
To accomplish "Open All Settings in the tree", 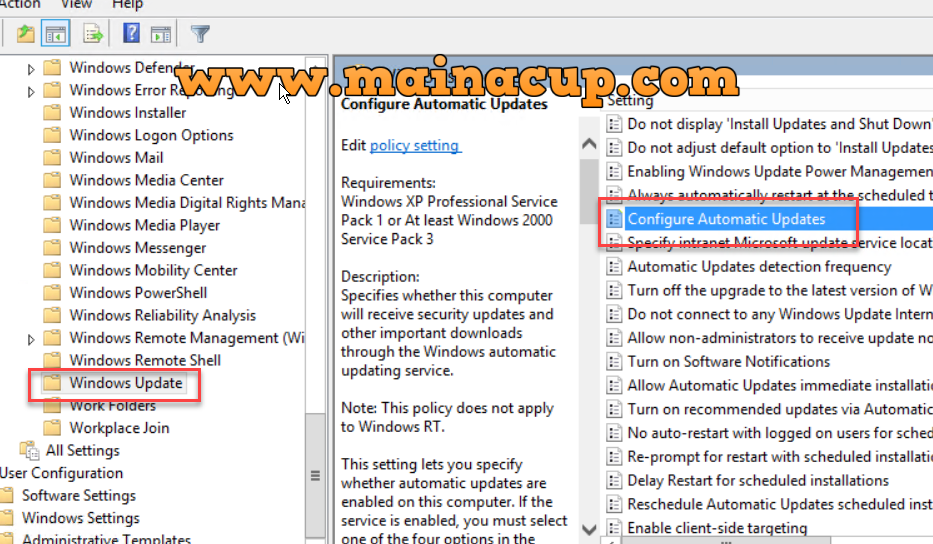I will pyautogui.click(x=83, y=451).
